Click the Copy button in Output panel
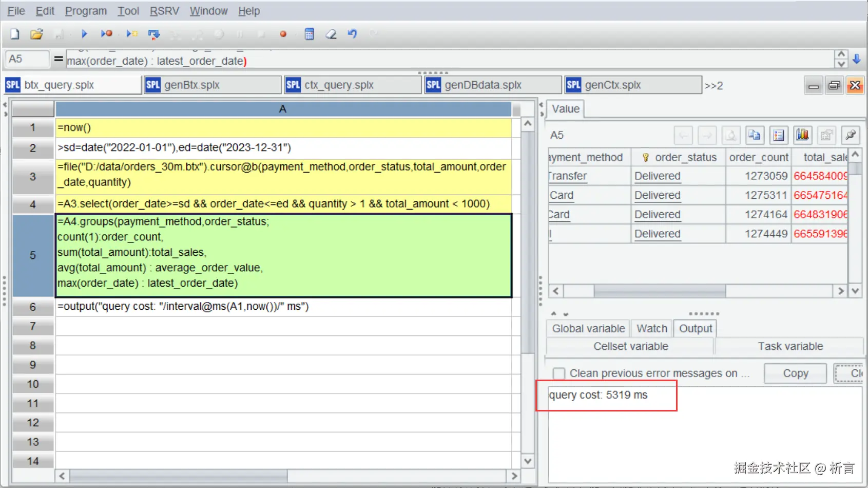The height and width of the screenshot is (488, 868). tap(795, 373)
